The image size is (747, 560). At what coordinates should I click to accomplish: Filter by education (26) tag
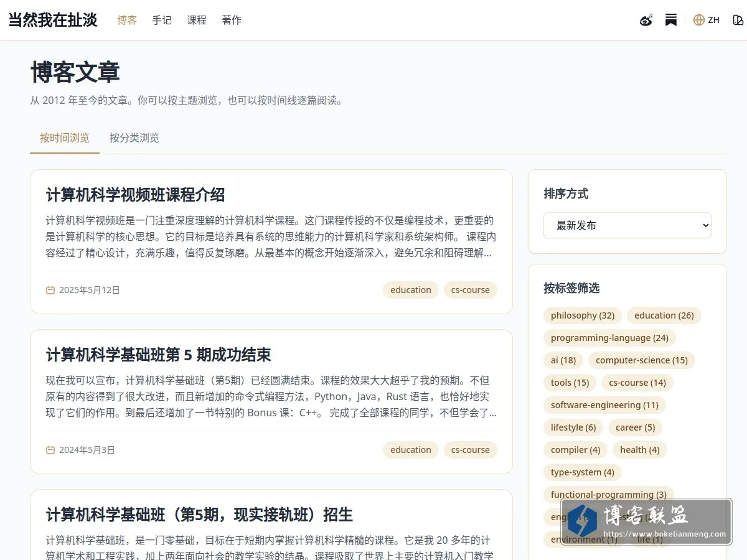664,315
